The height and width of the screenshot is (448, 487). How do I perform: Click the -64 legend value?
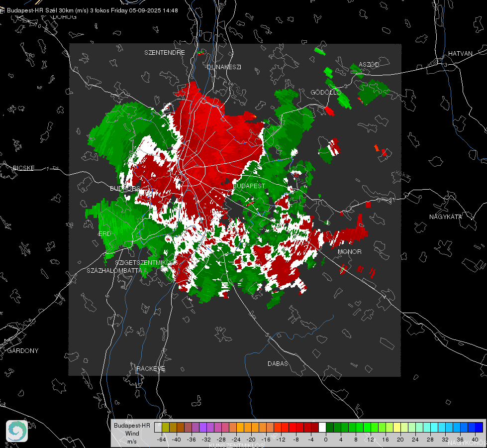click(x=162, y=440)
